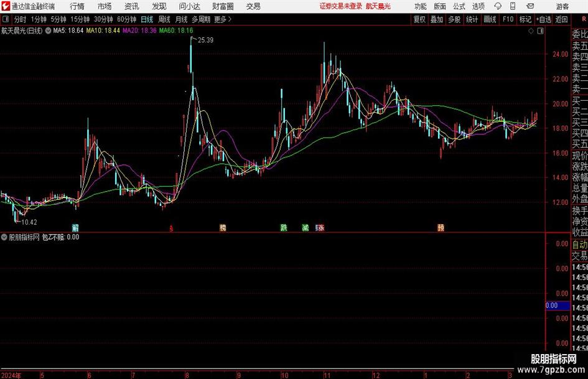Screen dimensions: 588x379
Task: Switch to the 分时 chart tab
Action: (20, 19)
